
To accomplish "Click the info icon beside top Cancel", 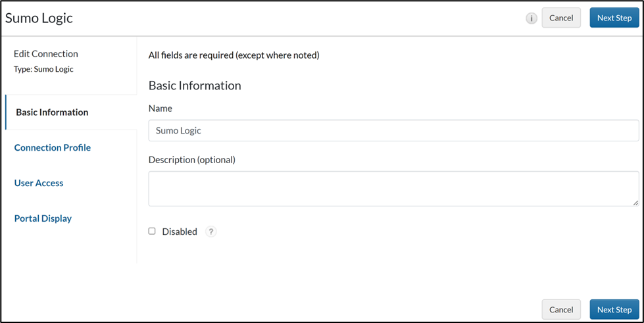I will (x=532, y=18).
